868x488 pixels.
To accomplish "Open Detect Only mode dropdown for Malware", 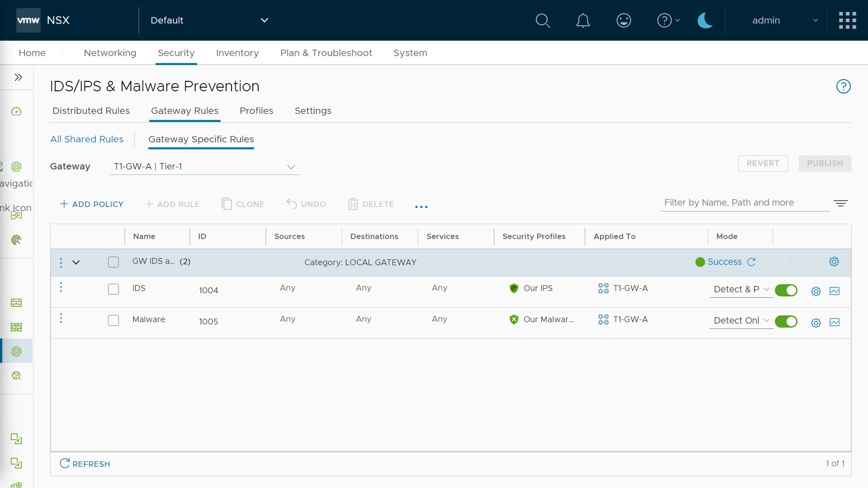I will click(x=741, y=320).
